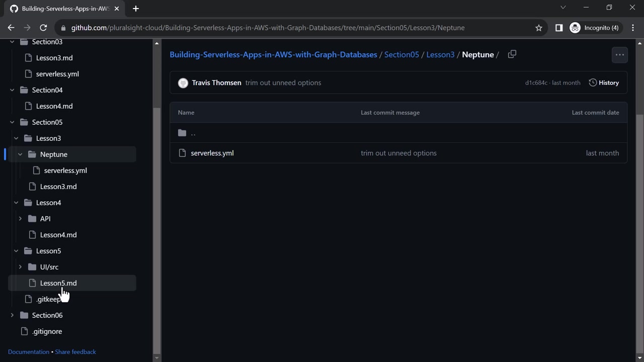Navigate to Section05 breadcrumb
Viewport: 644px width, 362px height.
click(x=401, y=54)
